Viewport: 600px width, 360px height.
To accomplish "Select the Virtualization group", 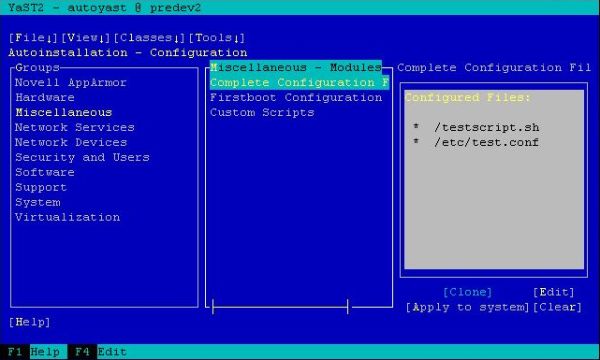I will click(x=67, y=217).
